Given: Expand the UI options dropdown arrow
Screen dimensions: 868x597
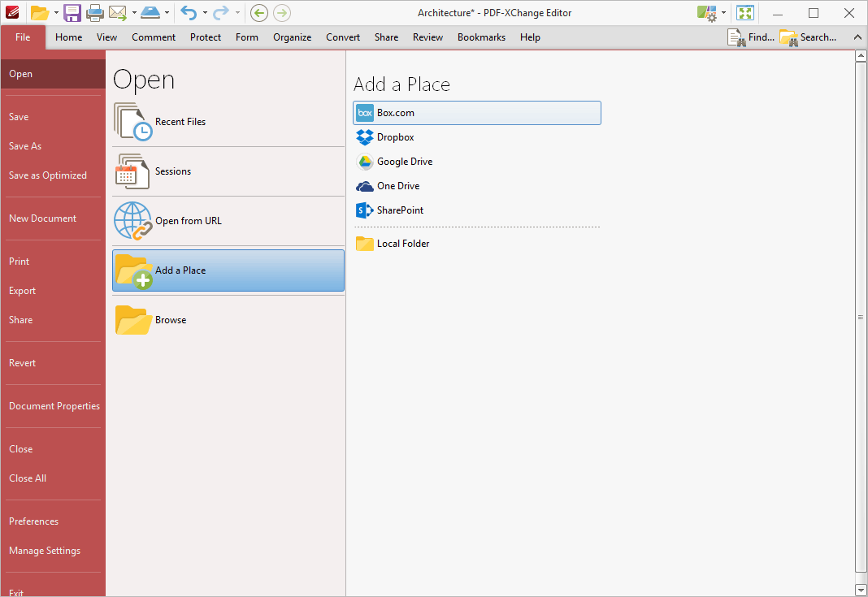Looking at the screenshot, I should coord(723,13).
